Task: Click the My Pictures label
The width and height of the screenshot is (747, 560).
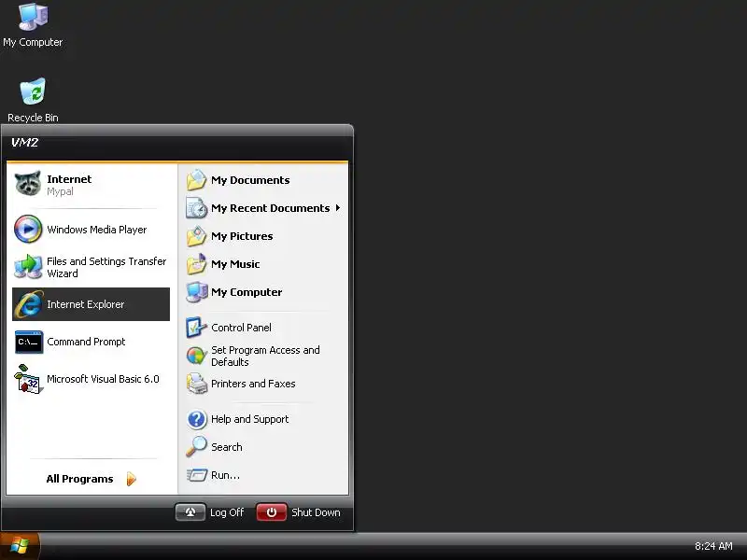Action: (242, 236)
